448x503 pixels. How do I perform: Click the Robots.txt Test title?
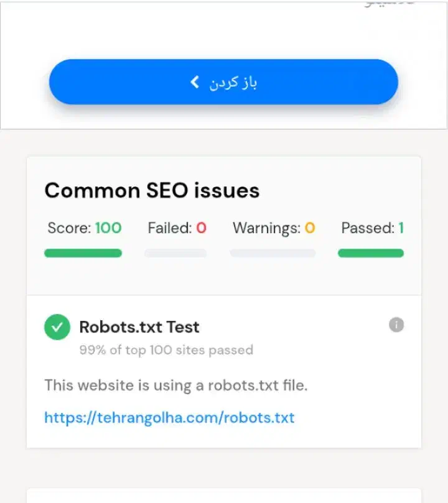[139, 326]
